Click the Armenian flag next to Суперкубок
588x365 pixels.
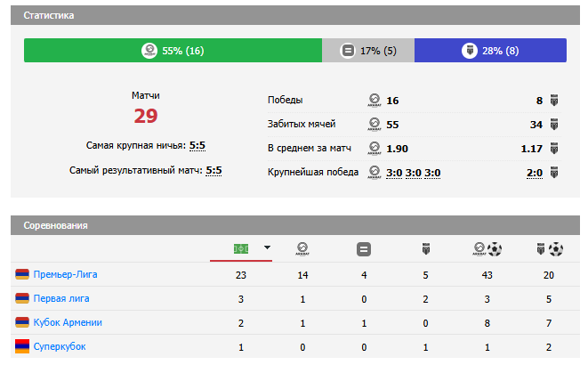click(x=22, y=345)
